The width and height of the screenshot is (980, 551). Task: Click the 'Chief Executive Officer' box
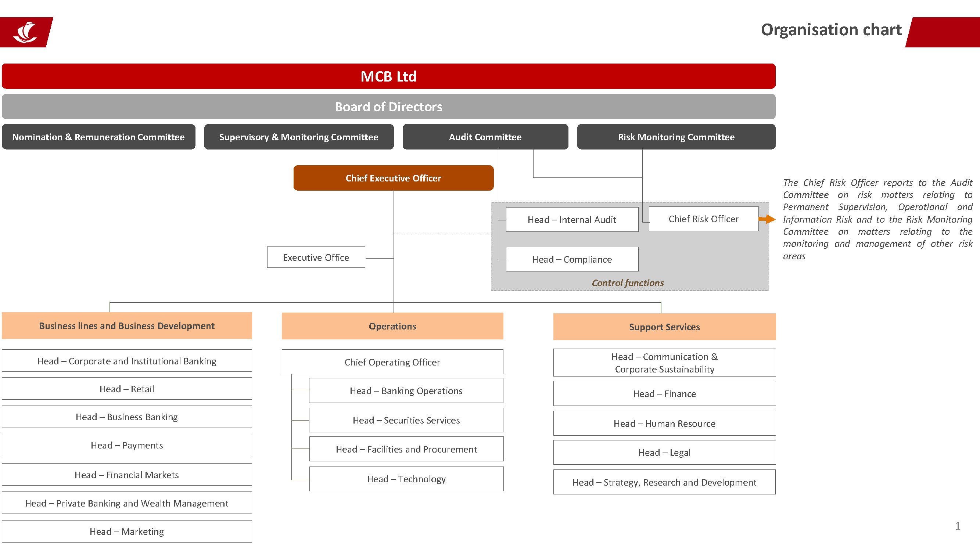(394, 178)
